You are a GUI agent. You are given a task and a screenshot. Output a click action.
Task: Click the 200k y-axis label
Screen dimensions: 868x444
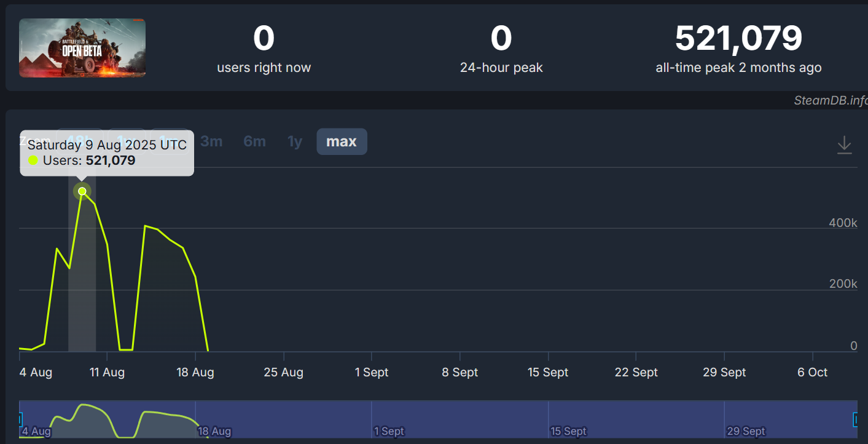coord(843,283)
